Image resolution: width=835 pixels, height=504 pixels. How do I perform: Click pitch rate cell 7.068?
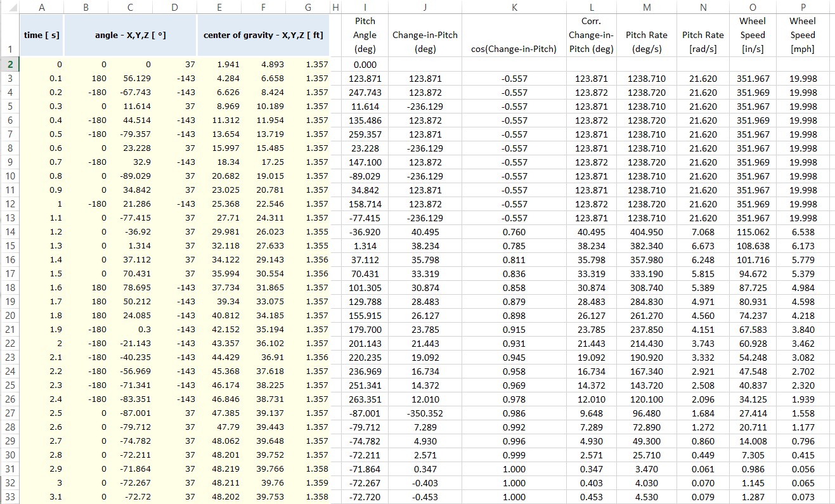tap(702, 232)
